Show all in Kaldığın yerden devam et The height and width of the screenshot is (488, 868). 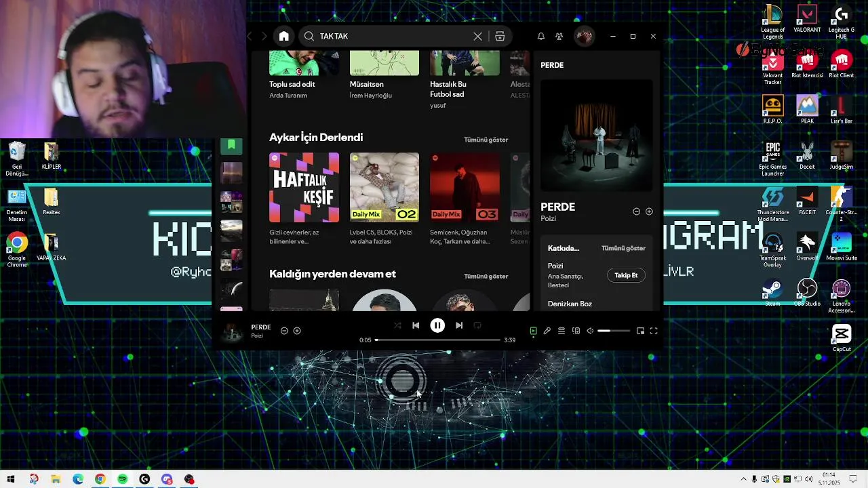click(x=486, y=277)
